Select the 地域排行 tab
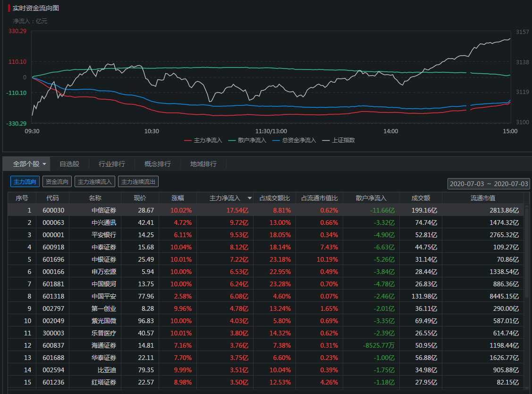The image size is (532, 394). click(203, 164)
